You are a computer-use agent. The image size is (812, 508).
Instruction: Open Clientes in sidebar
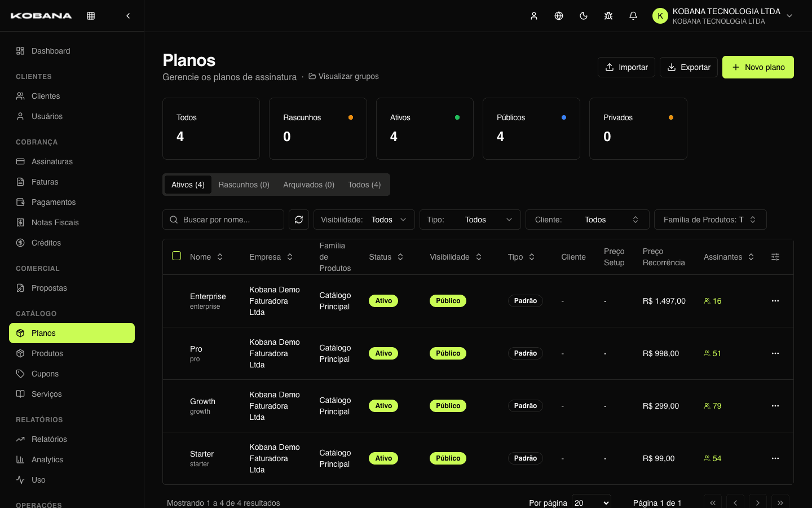72,96
